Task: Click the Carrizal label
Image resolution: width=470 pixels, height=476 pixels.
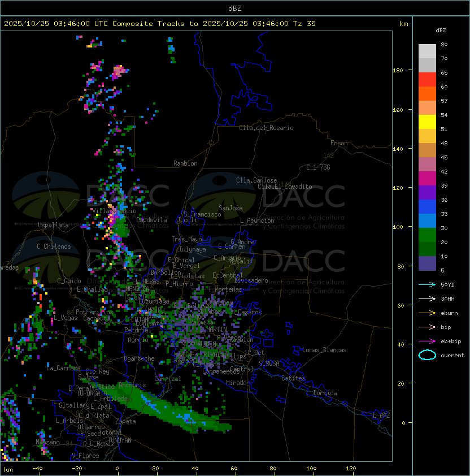Action: 168,379
